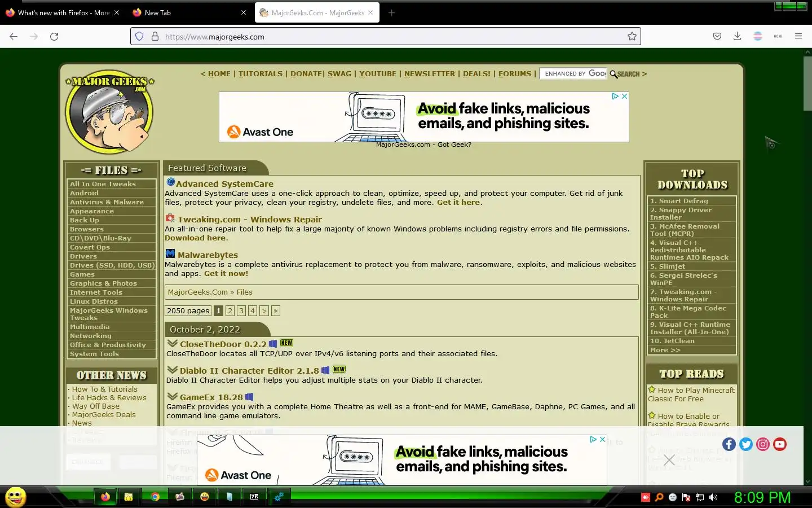Close the MajorGeeks.Com tab

[370, 12]
